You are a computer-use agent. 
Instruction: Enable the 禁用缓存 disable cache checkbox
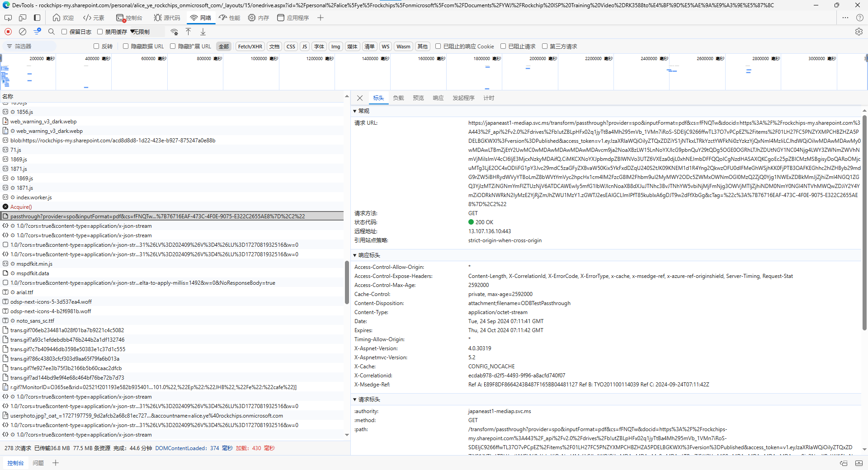pyautogui.click(x=100, y=32)
